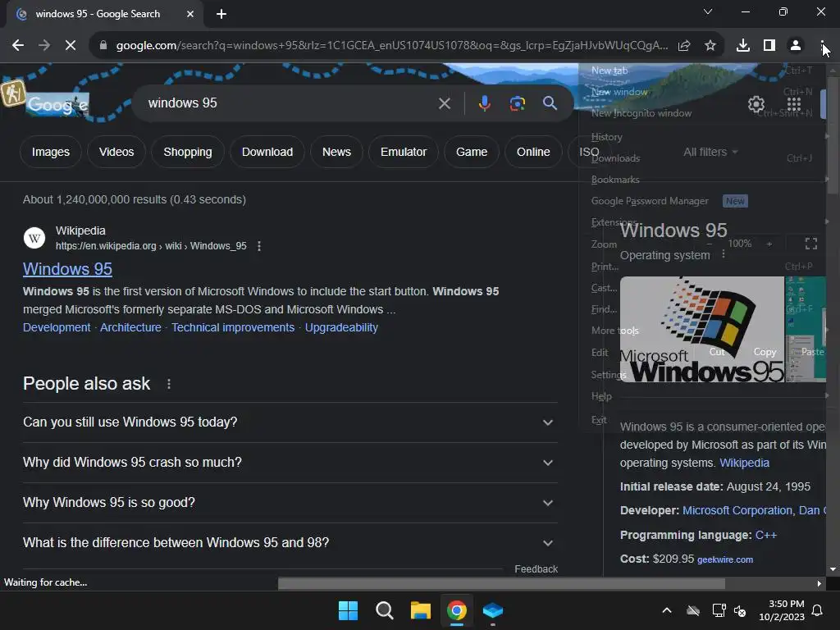
Task: Filter results by Videos
Action: coord(116,152)
